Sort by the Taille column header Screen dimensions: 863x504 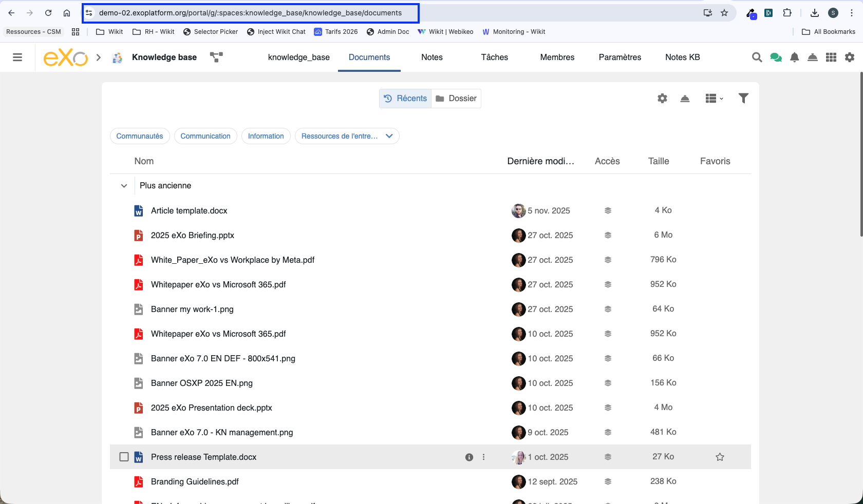tap(659, 161)
